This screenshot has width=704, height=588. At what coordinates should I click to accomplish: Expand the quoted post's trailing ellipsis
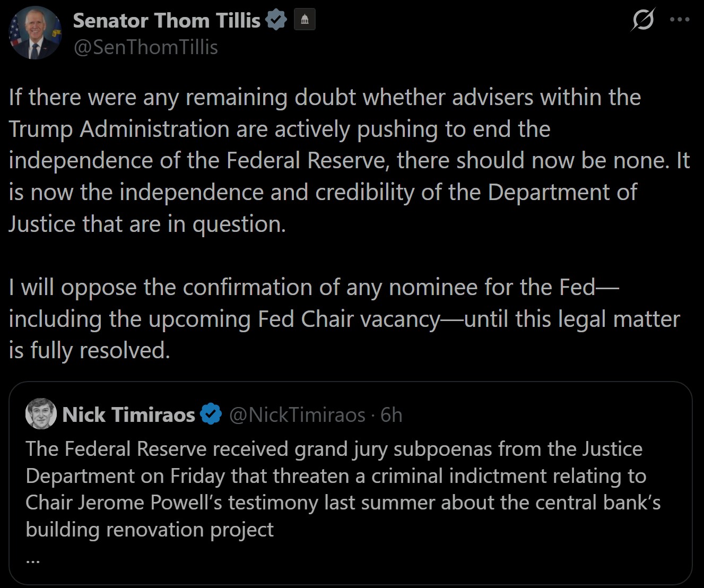(33, 559)
